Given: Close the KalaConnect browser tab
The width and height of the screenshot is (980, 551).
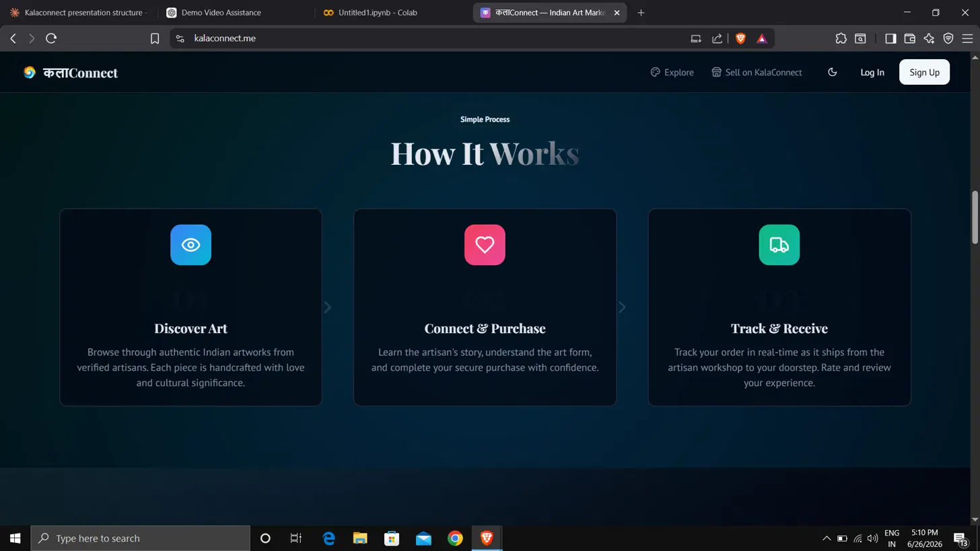Looking at the screenshot, I should [x=617, y=13].
